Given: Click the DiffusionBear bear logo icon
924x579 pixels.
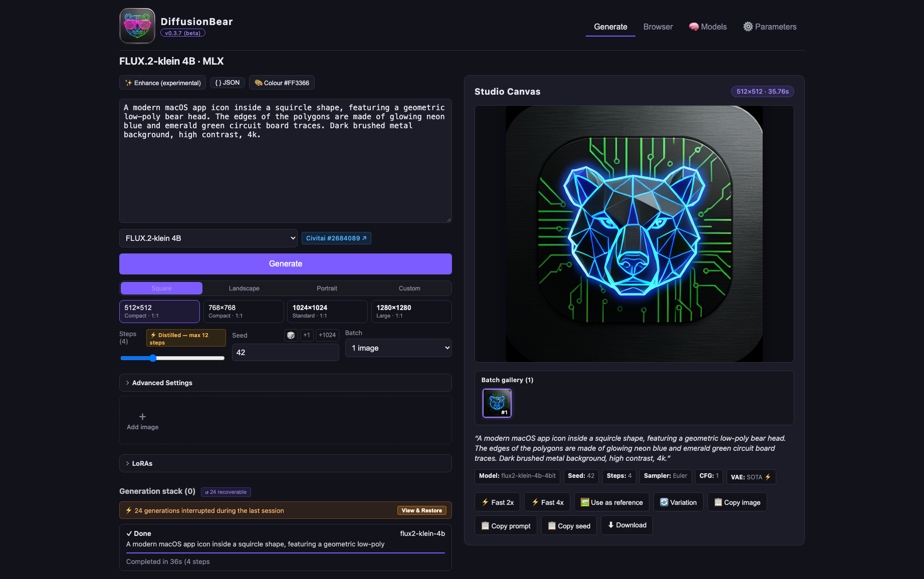Looking at the screenshot, I should click(137, 26).
